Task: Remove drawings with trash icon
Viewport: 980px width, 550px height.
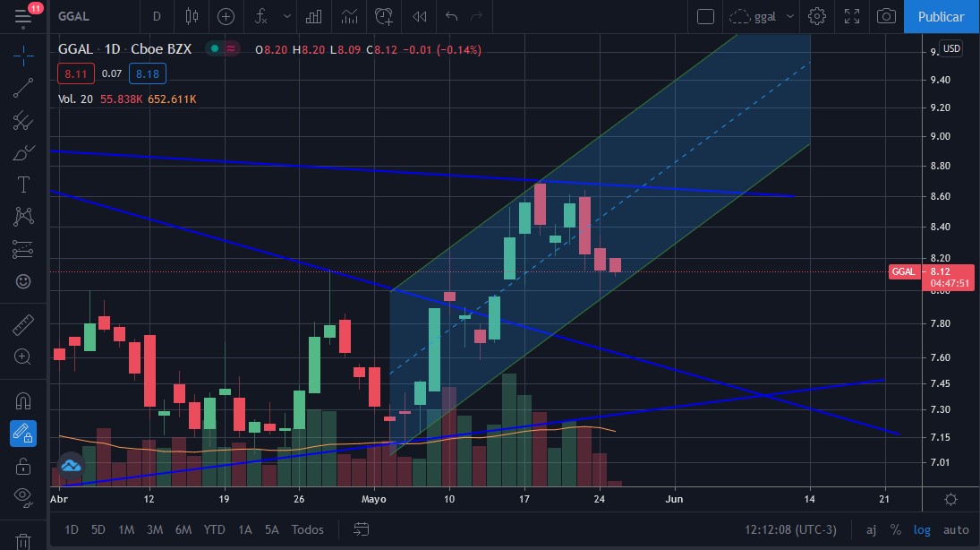Action: point(23,540)
